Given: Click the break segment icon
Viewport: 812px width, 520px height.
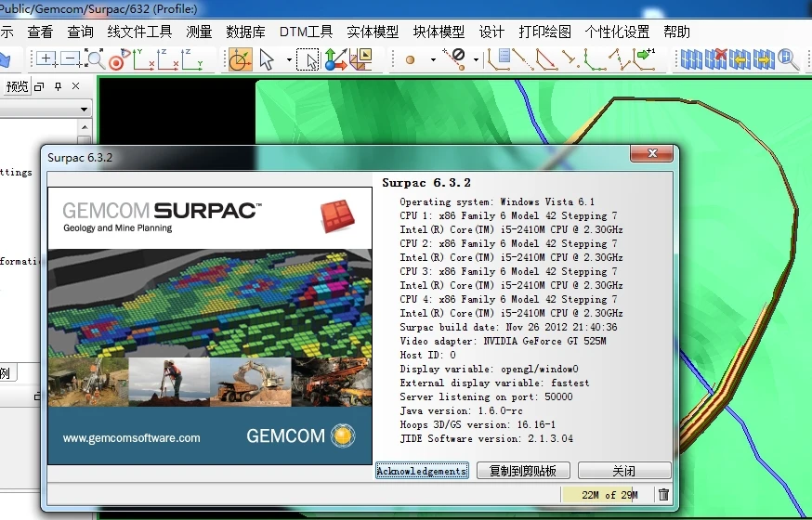Looking at the screenshot, I should [570, 60].
